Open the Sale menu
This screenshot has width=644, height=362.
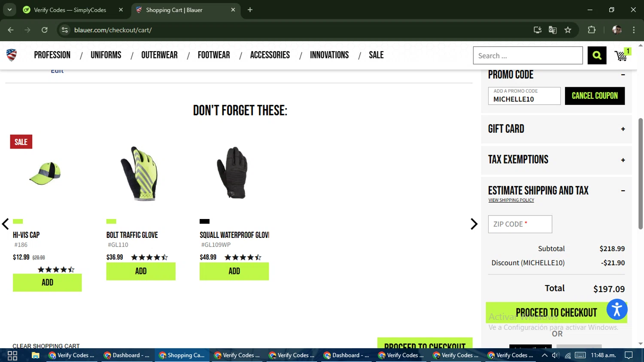(x=376, y=55)
